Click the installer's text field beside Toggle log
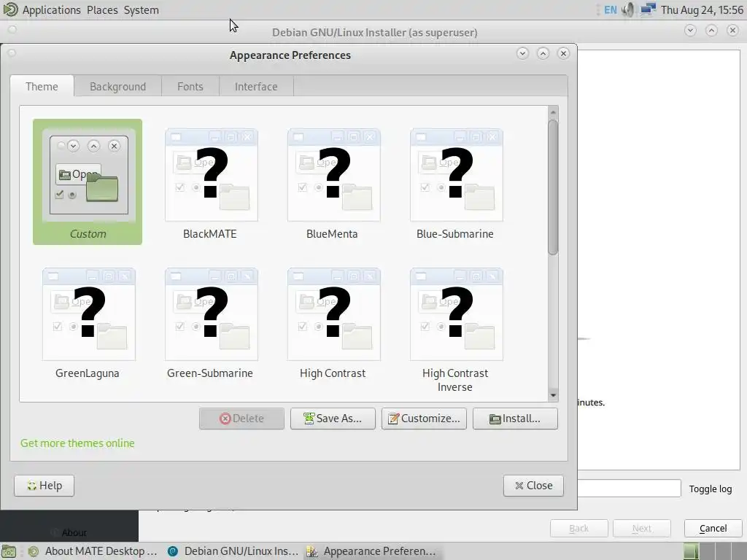747x560 pixels. pos(629,489)
